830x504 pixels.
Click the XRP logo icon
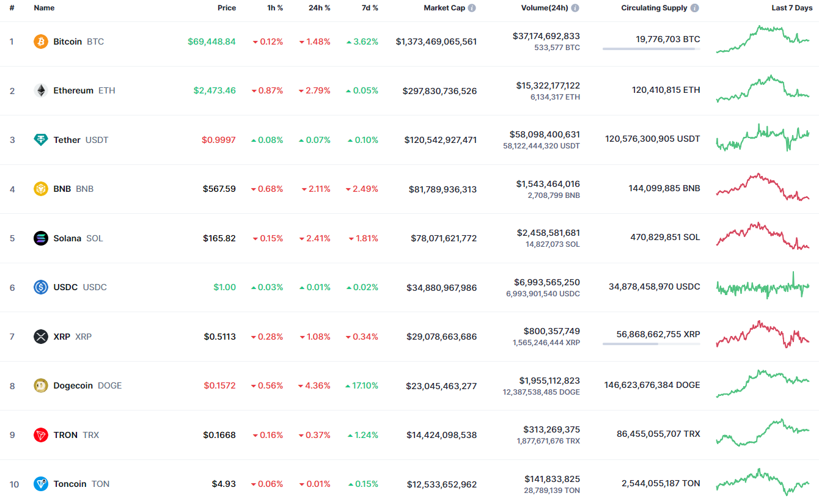coord(41,337)
